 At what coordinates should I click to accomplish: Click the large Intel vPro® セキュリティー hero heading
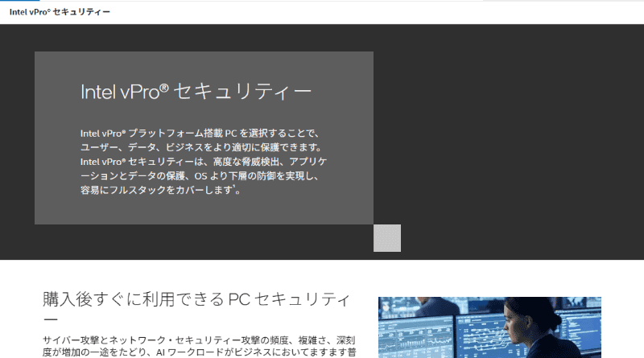196,92
